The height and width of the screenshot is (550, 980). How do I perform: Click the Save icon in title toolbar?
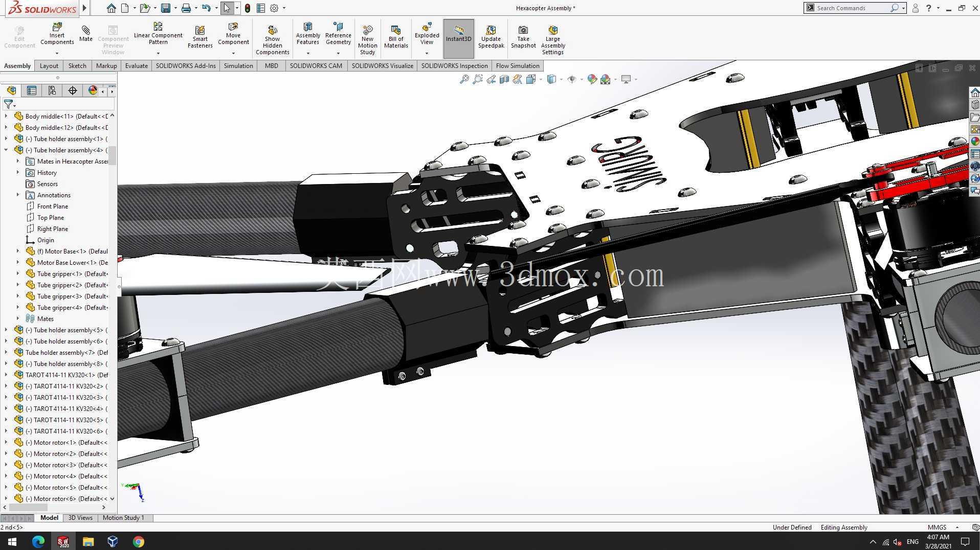(165, 8)
